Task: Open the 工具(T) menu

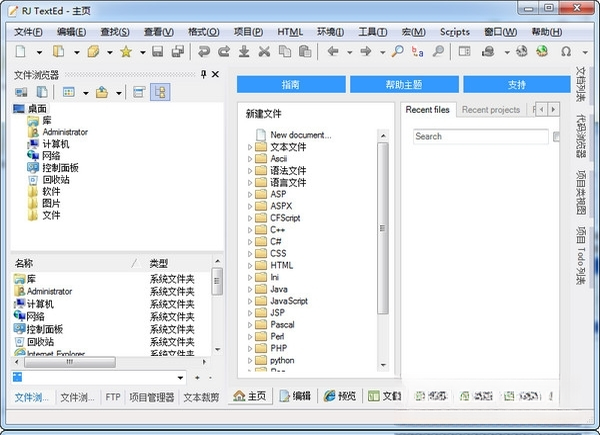Action: coord(372,32)
